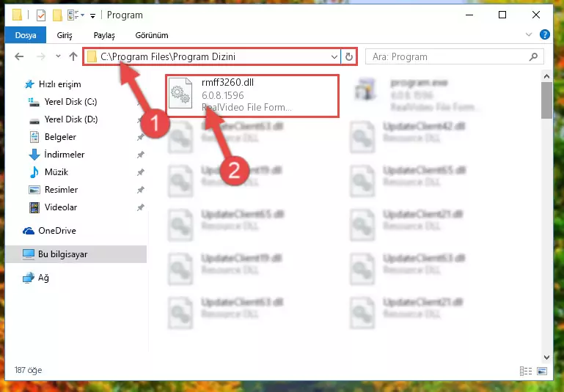
Task: Click the Properties quick access toolbar icon
Action: [x=41, y=15]
